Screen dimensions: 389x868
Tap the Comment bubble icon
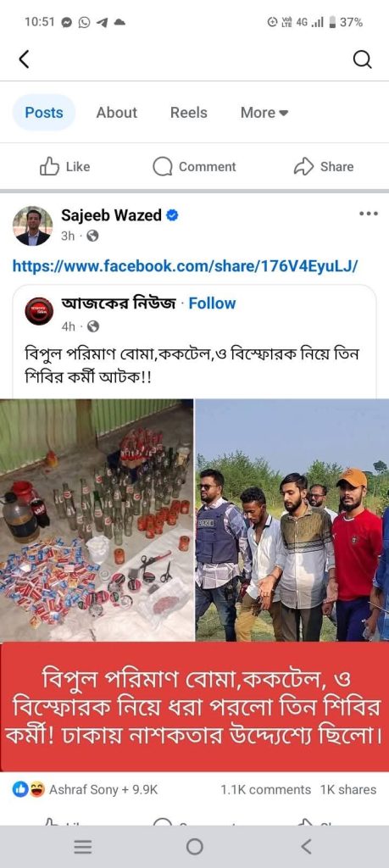(162, 167)
